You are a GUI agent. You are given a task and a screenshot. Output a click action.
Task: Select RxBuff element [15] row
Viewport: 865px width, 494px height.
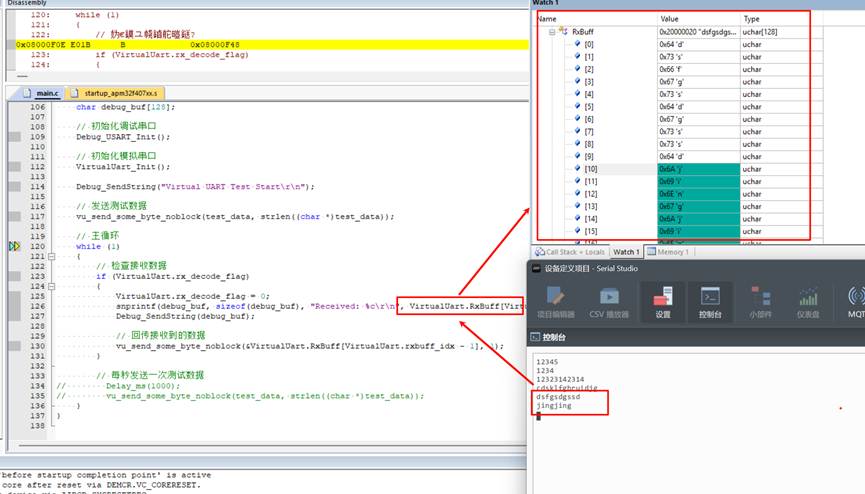click(x=679, y=231)
